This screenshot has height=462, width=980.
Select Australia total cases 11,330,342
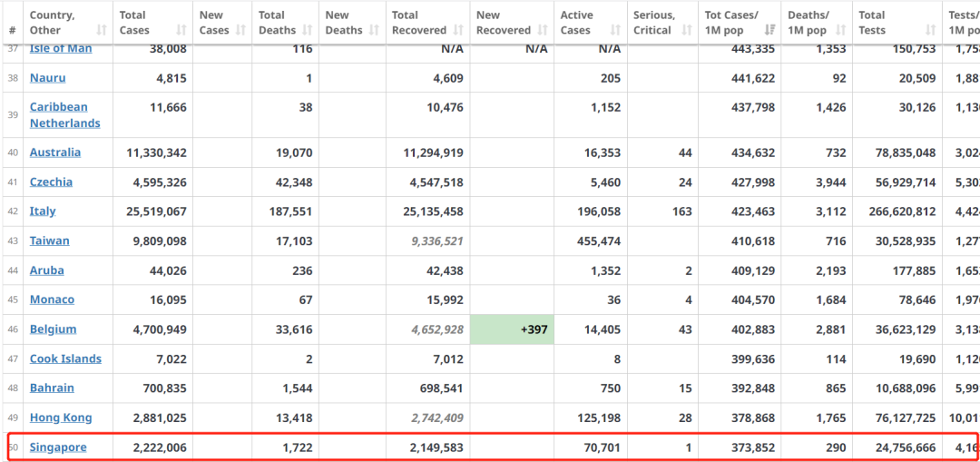point(156,152)
